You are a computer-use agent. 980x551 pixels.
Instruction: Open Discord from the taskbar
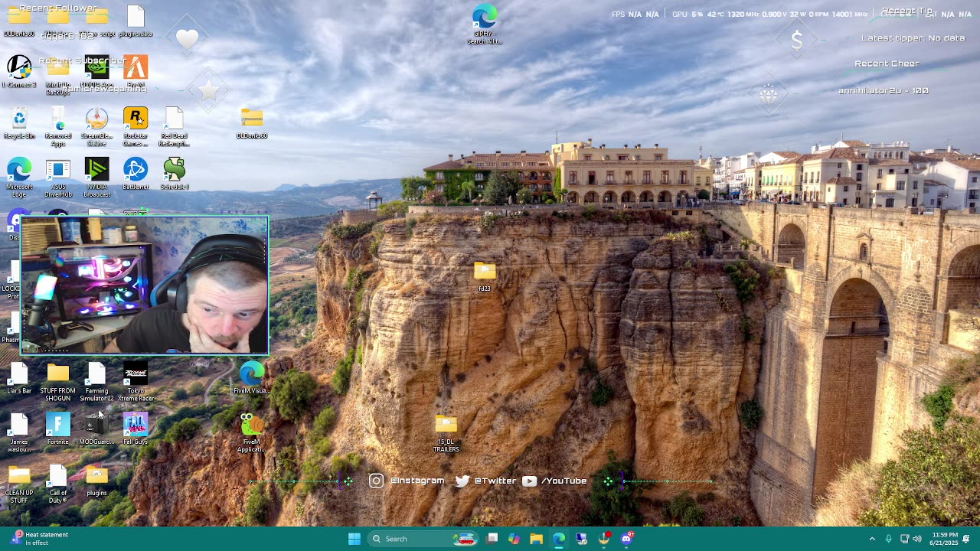[627, 539]
